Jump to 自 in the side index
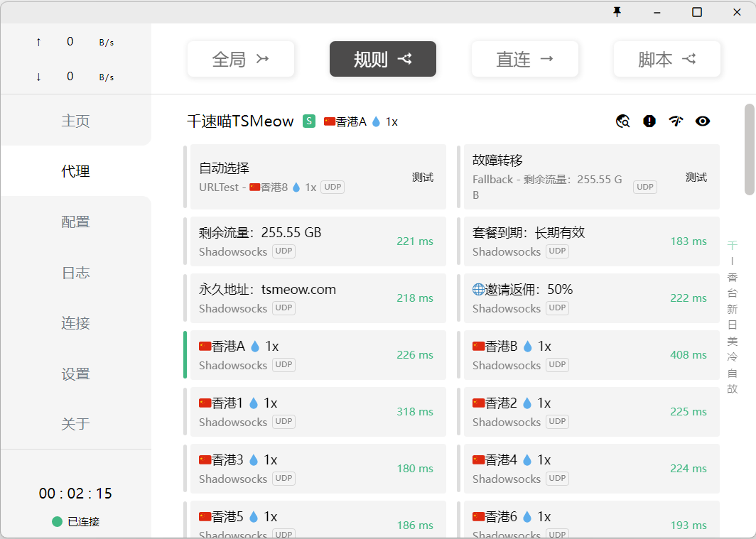Viewport: 756px width, 539px height. point(733,374)
